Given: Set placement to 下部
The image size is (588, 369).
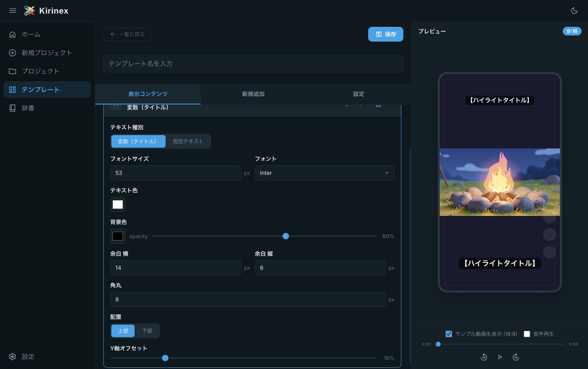Looking at the screenshot, I should point(147,331).
